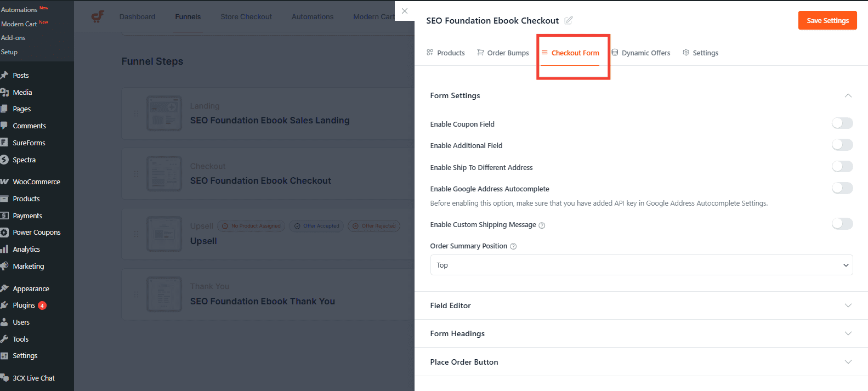Turn on Ship To Different Address

[842, 166]
